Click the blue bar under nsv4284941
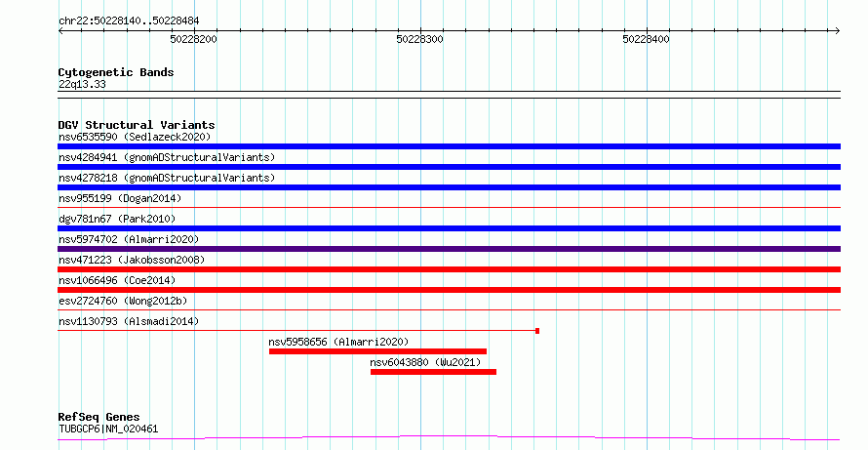The width and height of the screenshot is (868, 450). point(449,167)
